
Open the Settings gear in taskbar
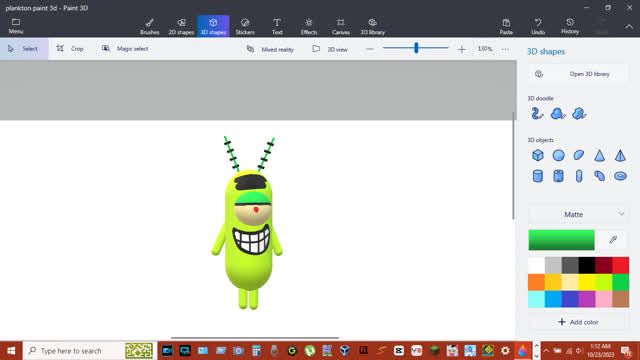pos(505,351)
